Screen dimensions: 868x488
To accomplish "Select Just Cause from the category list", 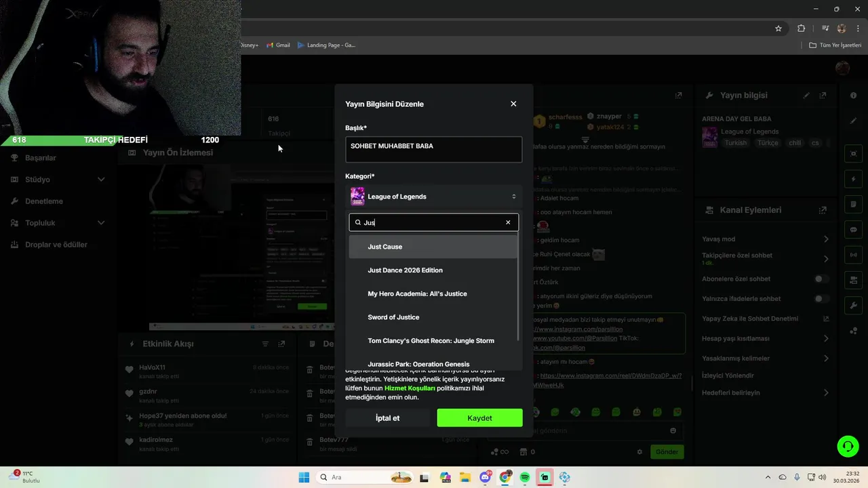I will click(433, 247).
